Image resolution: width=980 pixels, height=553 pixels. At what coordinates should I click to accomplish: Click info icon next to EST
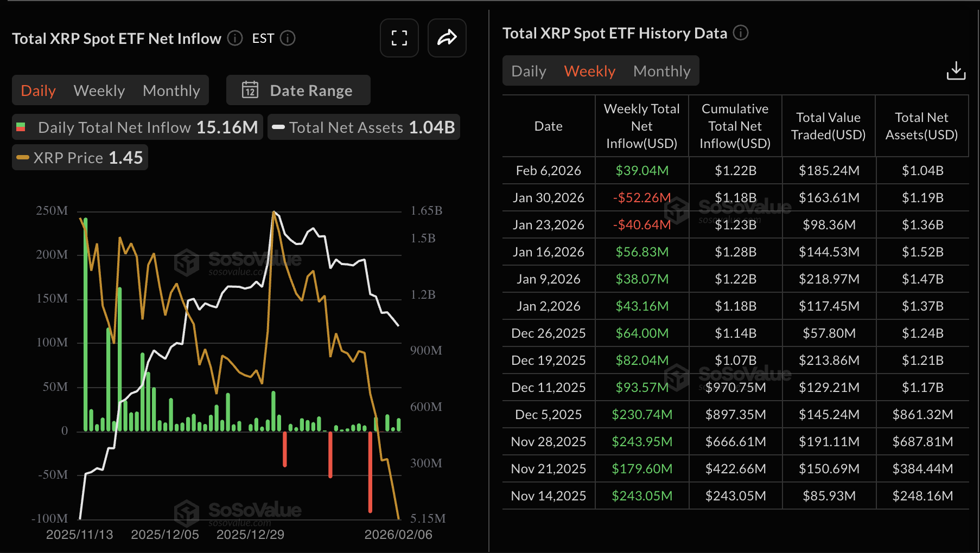click(288, 38)
